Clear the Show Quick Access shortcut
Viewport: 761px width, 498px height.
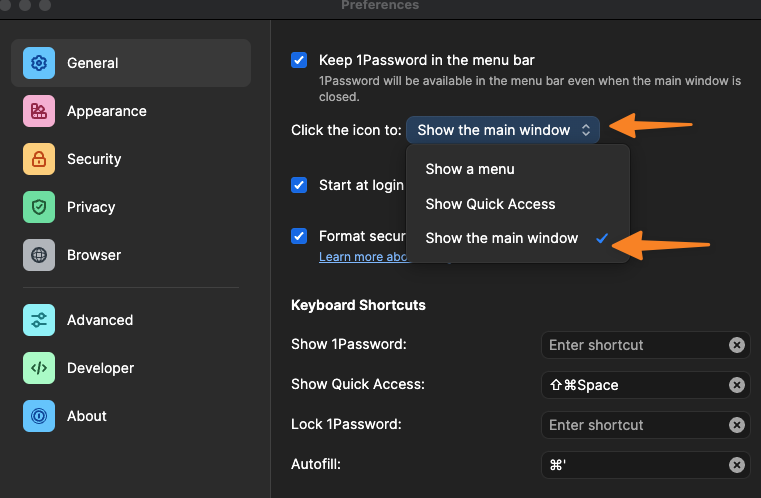(737, 385)
